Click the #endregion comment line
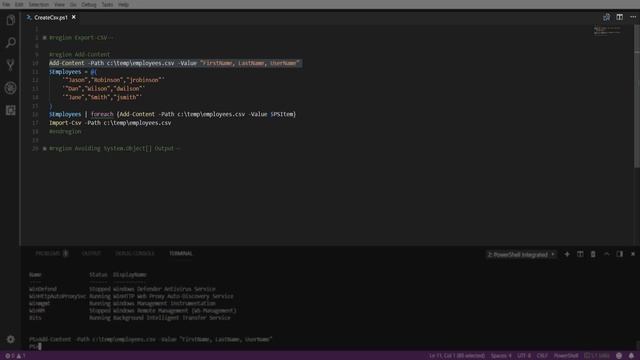The height and width of the screenshot is (360, 640). tap(65, 131)
